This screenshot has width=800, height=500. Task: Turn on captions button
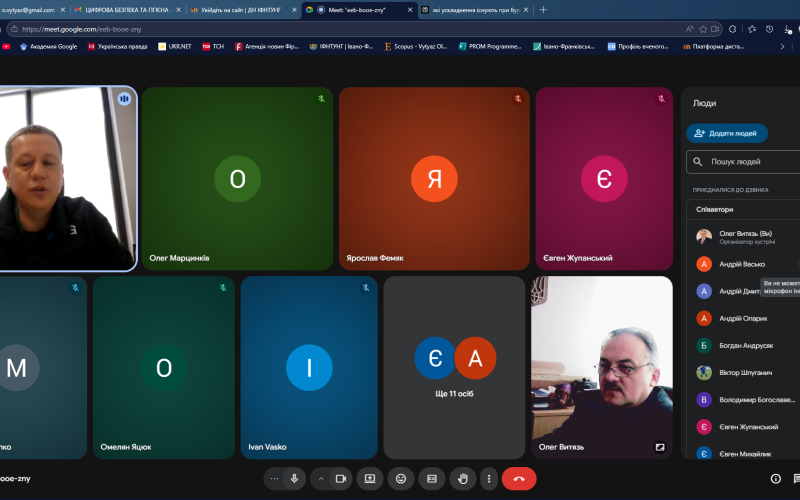pyautogui.click(x=432, y=479)
